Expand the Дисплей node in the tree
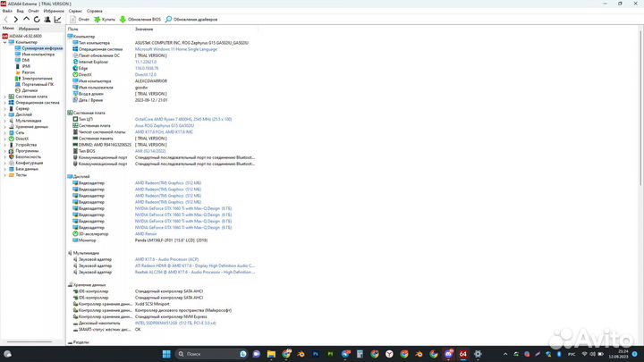Image resolution: width=644 pixels, height=362 pixels. [x=5, y=114]
